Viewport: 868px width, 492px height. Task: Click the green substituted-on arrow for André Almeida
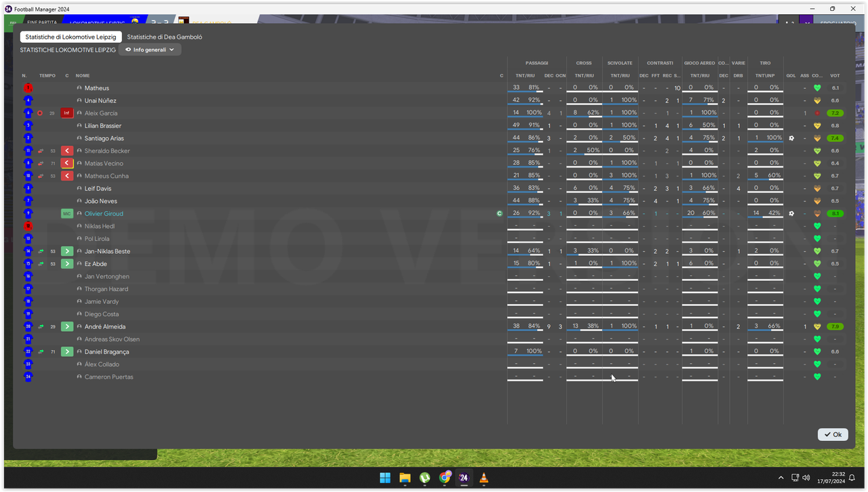pyautogui.click(x=67, y=326)
